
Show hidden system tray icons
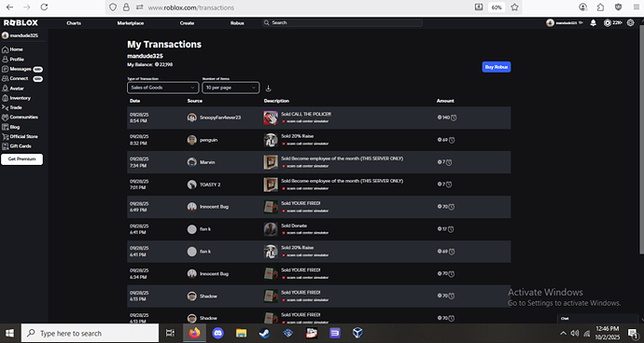(x=563, y=333)
